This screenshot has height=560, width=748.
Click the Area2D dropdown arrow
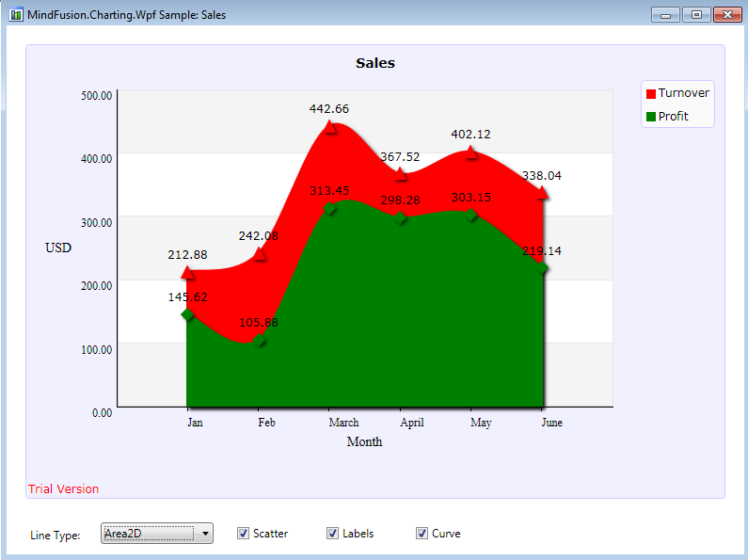(x=206, y=534)
